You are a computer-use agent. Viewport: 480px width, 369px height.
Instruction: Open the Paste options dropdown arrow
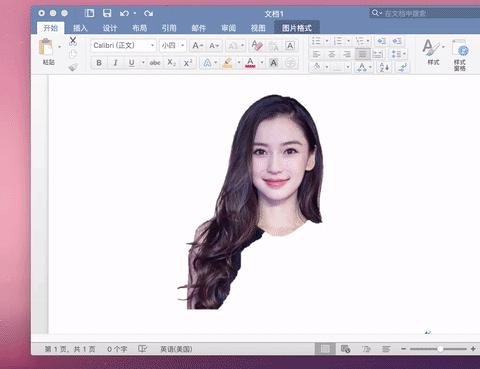click(59, 47)
